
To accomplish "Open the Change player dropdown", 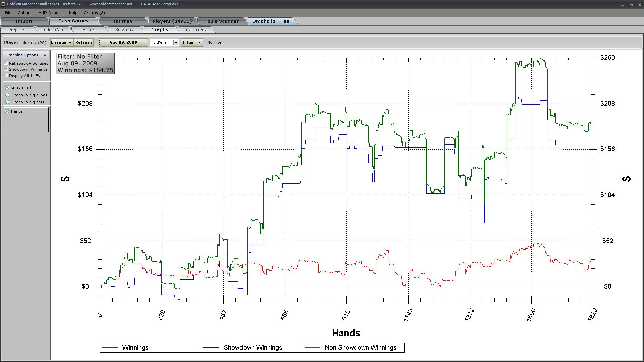I will tap(61, 42).
